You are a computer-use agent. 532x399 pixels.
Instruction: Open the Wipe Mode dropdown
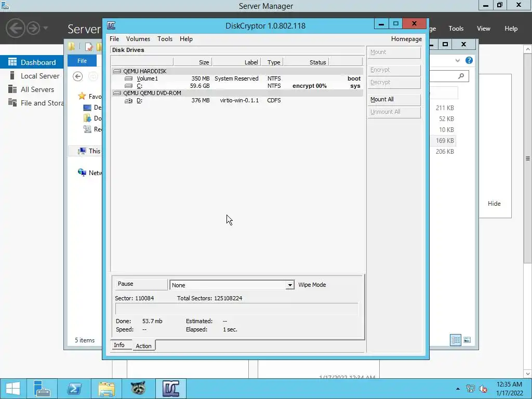point(290,285)
